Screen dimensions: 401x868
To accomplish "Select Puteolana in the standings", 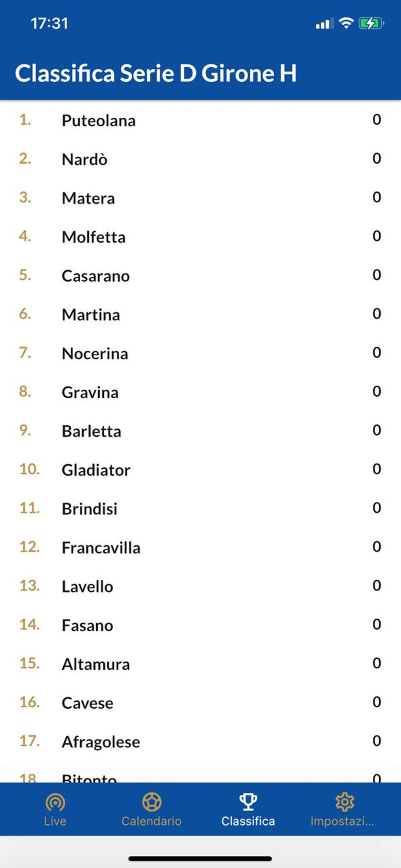I will [200, 120].
